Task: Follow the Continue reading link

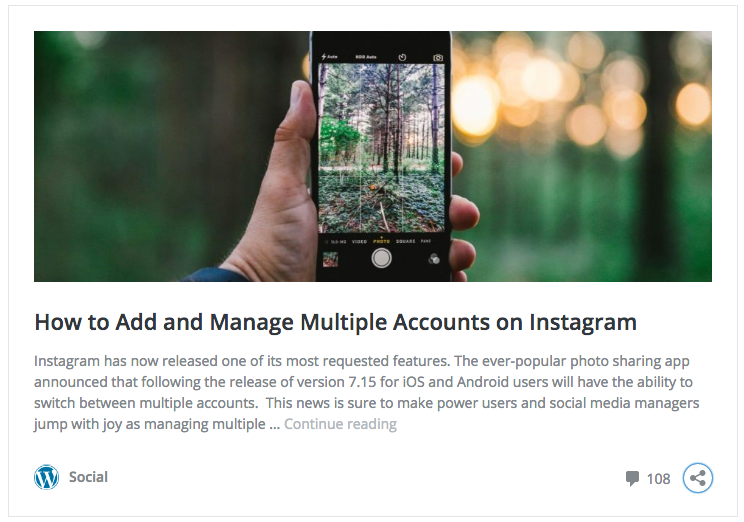Action: [x=340, y=424]
